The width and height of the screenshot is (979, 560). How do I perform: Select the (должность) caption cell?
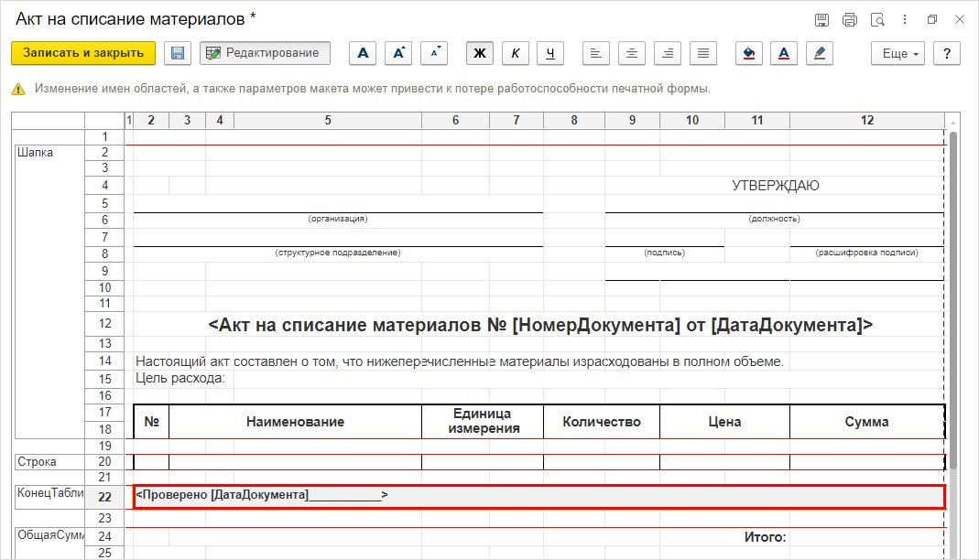click(x=774, y=219)
